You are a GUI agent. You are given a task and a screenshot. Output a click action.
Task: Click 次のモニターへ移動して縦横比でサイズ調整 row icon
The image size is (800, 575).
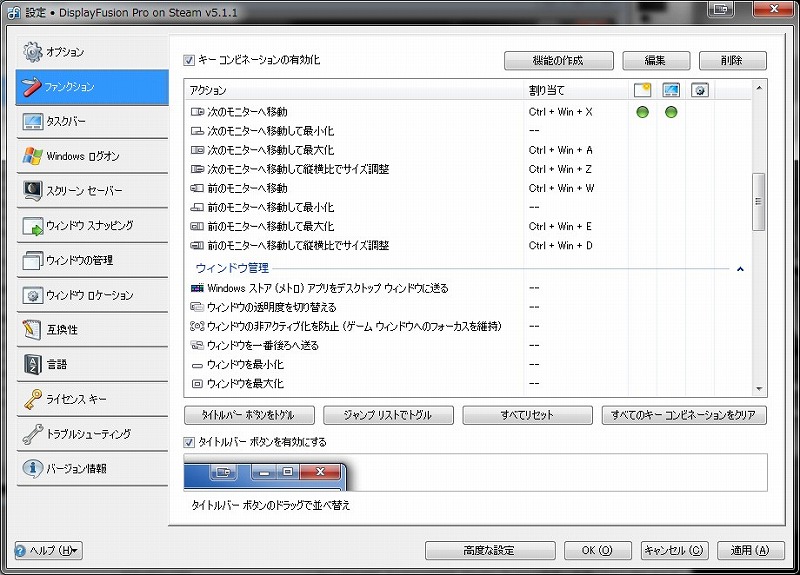tap(197, 169)
